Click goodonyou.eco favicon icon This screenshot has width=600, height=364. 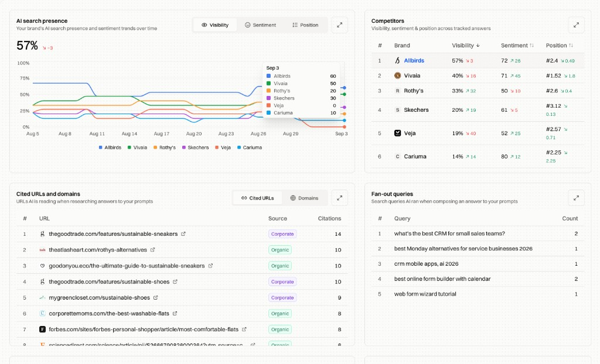(x=42, y=266)
